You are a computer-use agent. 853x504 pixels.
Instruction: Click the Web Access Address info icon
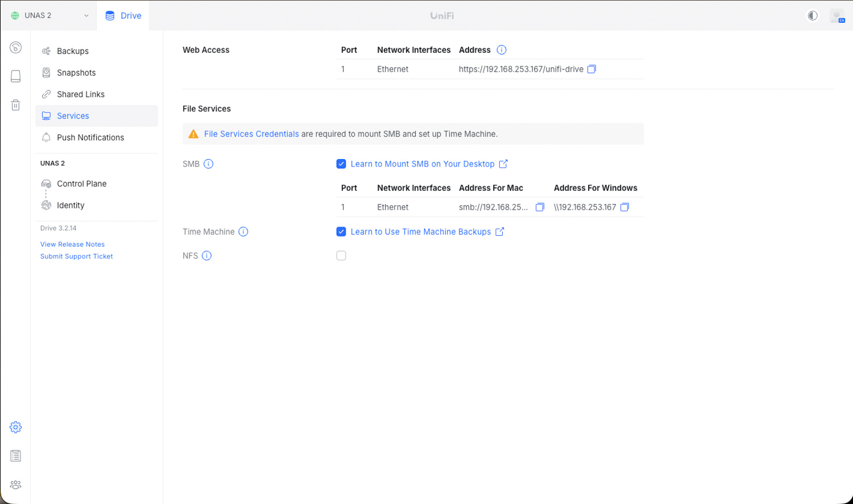[502, 50]
